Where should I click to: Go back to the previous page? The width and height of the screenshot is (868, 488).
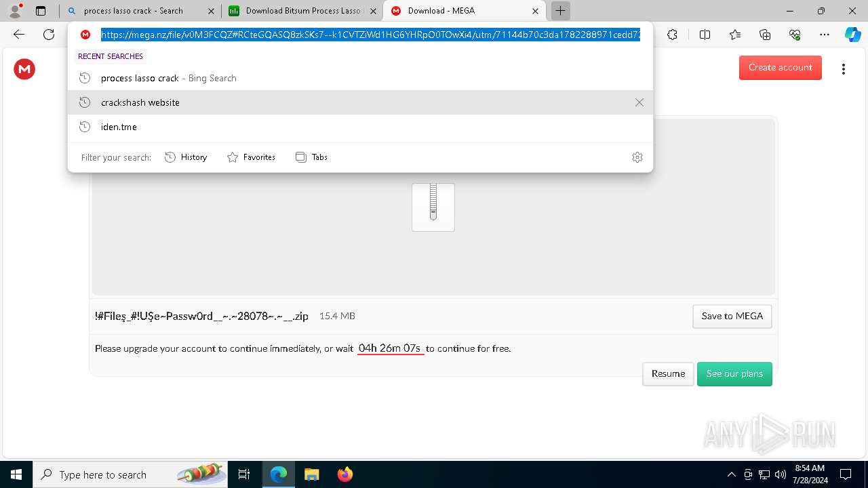pos(19,35)
